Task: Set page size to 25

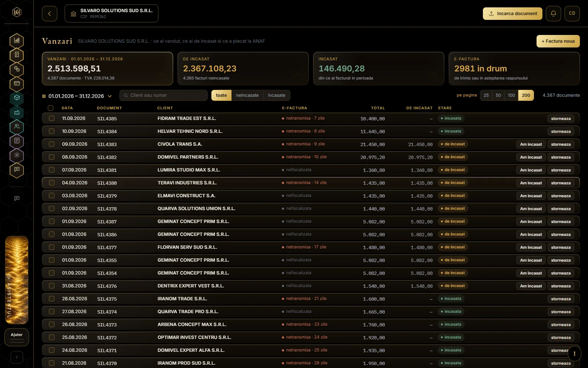Action: [x=486, y=95]
